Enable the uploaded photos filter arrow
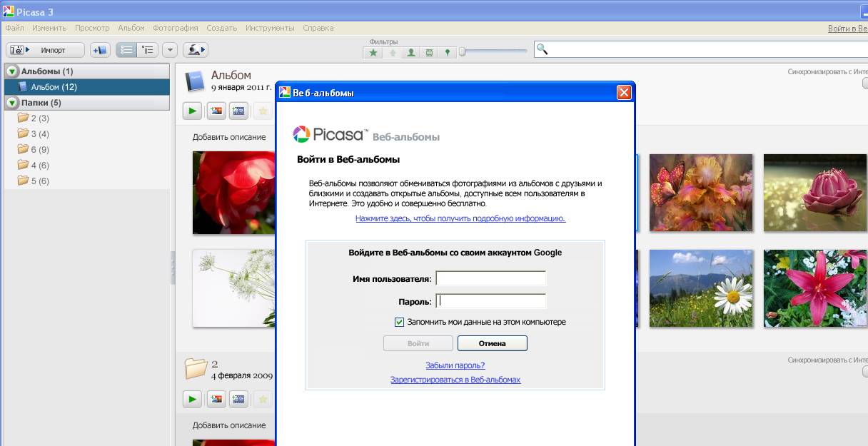868x446 pixels. click(x=392, y=53)
